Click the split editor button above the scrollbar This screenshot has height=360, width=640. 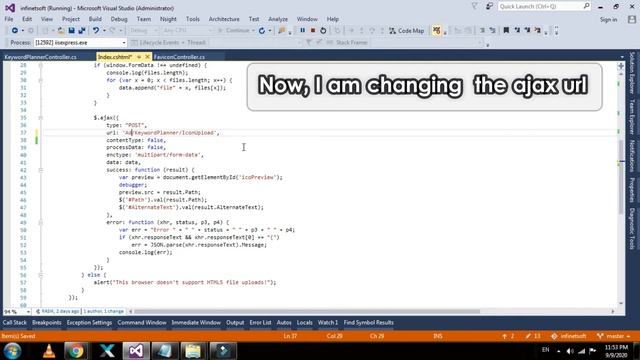621,66
